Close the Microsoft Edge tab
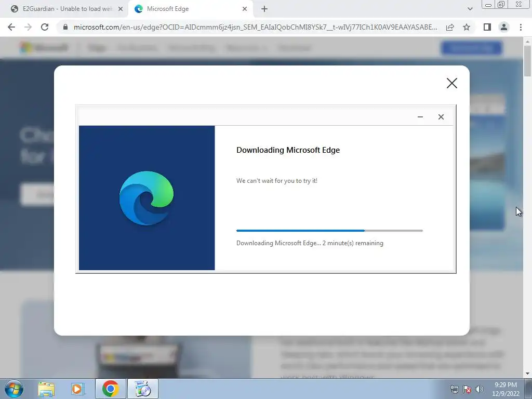This screenshot has height=399, width=532. point(245,9)
